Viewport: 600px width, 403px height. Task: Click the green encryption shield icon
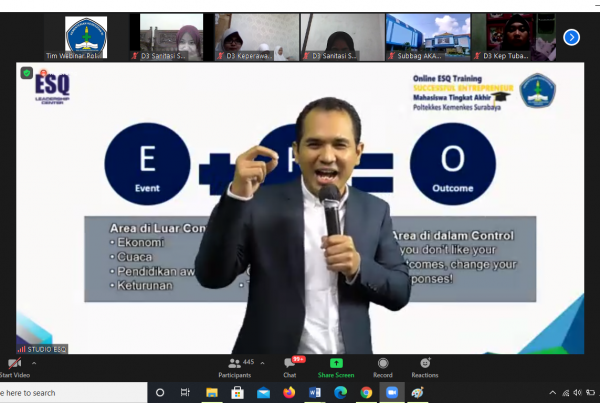(26, 73)
